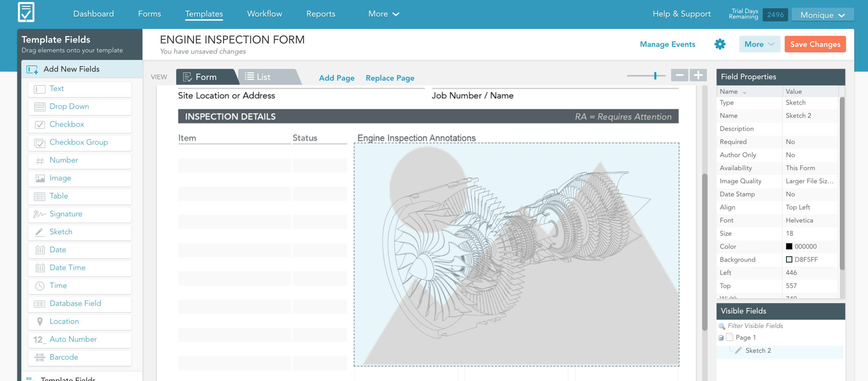Go to the Forms menu

coord(149,14)
